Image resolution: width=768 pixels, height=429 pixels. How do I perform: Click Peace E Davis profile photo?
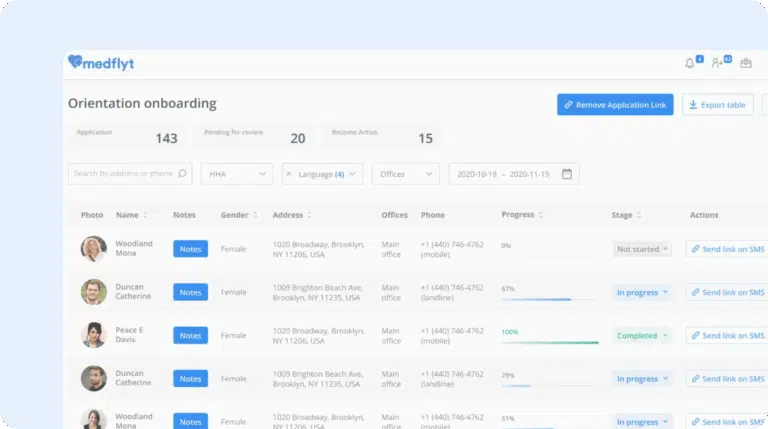pos(94,335)
